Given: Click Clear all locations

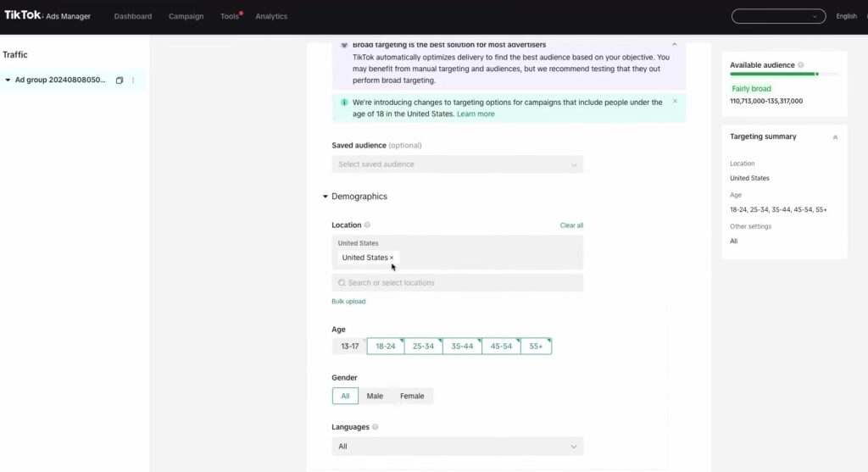Looking at the screenshot, I should (x=571, y=225).
